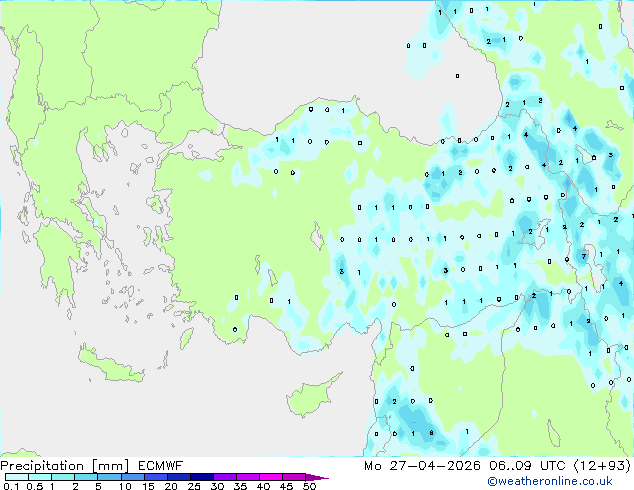The width and height of the screenshot is (634, 490).
Task: Click the over-50 arrow tip of legend
Action: (x=317, y=477)
